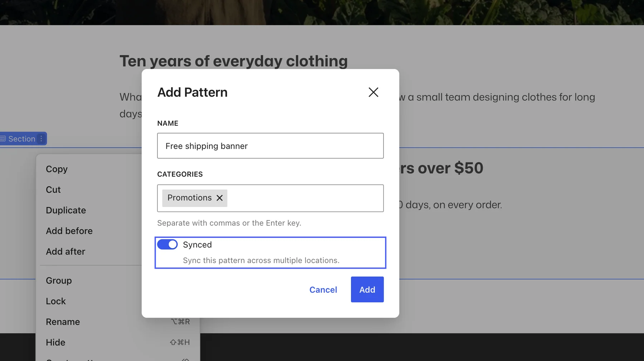Remove the Promotions category tag
Image resolution: width=644 pixels, height=361 pixels.
220,198
